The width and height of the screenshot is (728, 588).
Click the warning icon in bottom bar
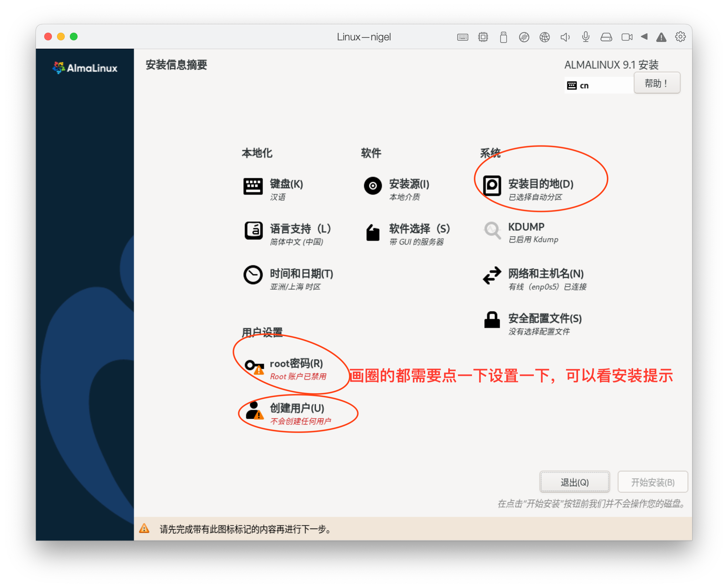tap(145, 528)
